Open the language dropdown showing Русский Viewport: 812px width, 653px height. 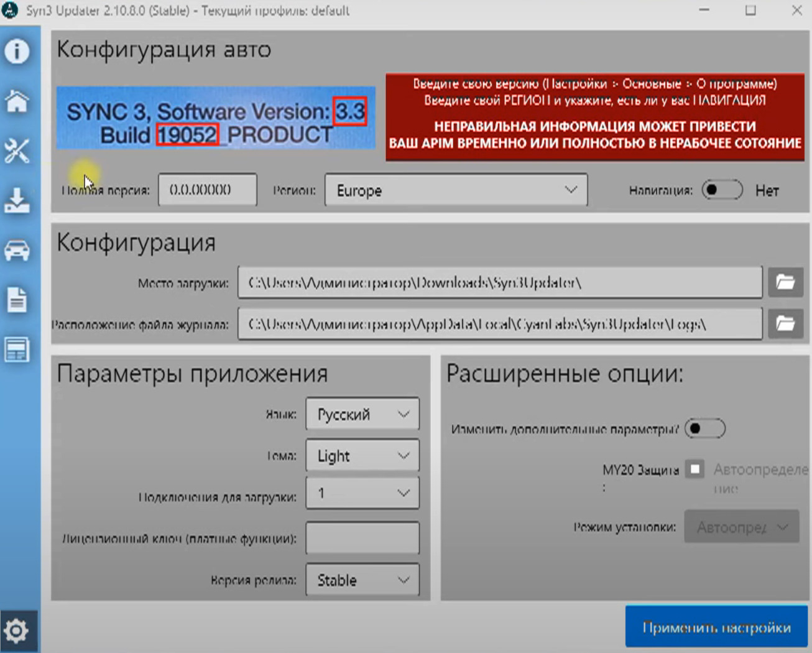point(362,414)
